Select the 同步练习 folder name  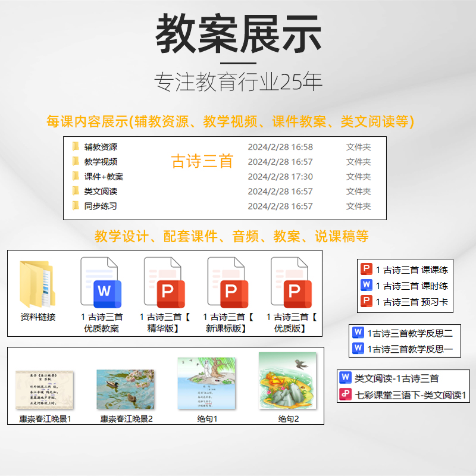coord(101,206)
